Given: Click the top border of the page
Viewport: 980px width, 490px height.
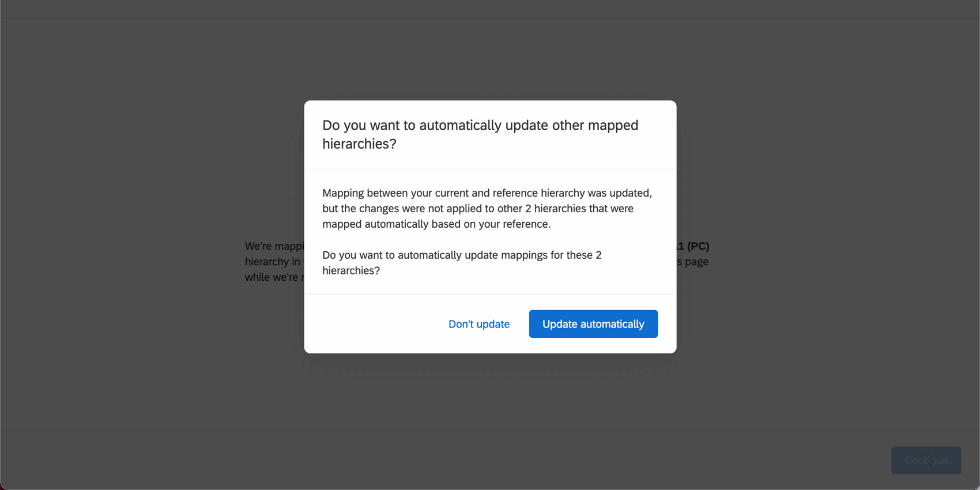Looking at the screenshot, I should coord(490,17).
